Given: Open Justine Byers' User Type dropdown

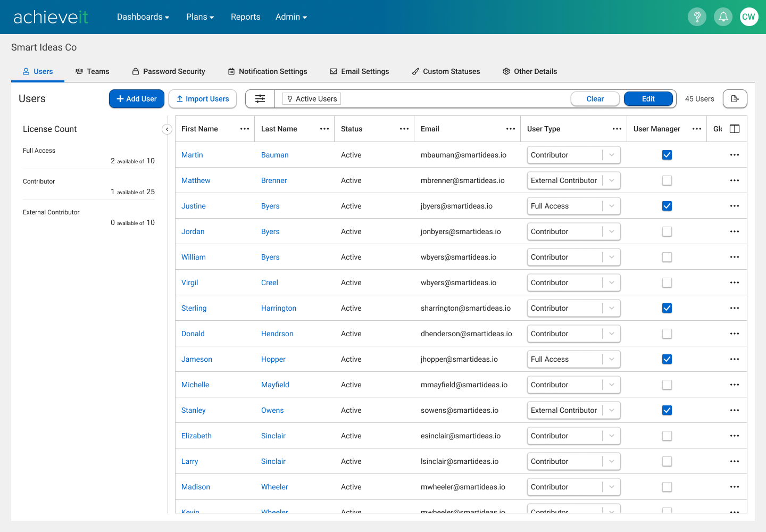Looking at the screenshot, I should [574, 206].
